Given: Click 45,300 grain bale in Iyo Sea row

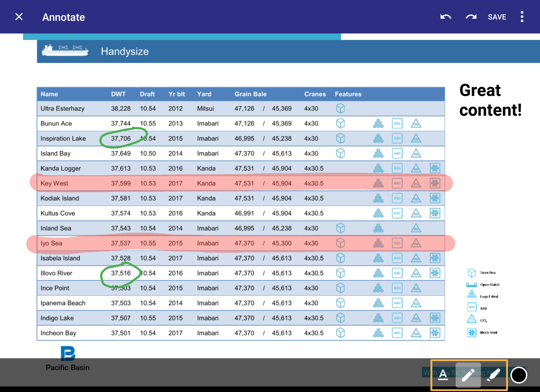Looking at the screenshot, I should click(x=282, y=243).
